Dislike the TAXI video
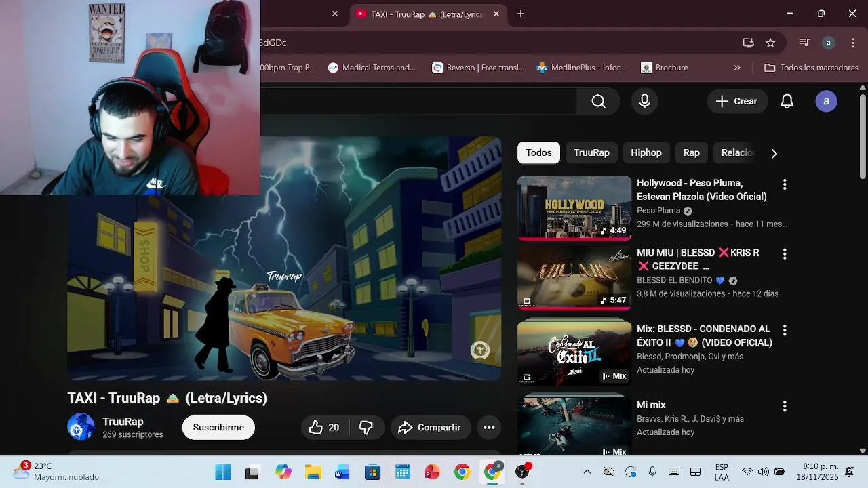 coord(366,428)
